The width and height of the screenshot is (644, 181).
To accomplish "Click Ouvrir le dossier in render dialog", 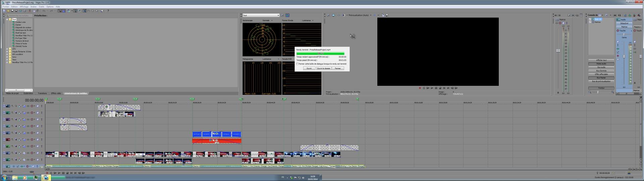I will pyautogui.click(x=324, y=68).
